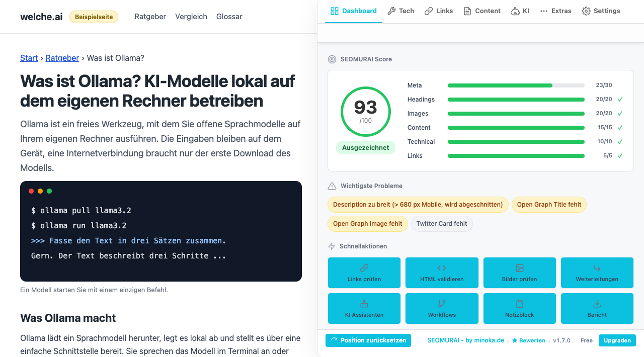Screen dimensions: 644x357
Task: Click the checkmark next to Headings score
Action: (x=620, y=100)
